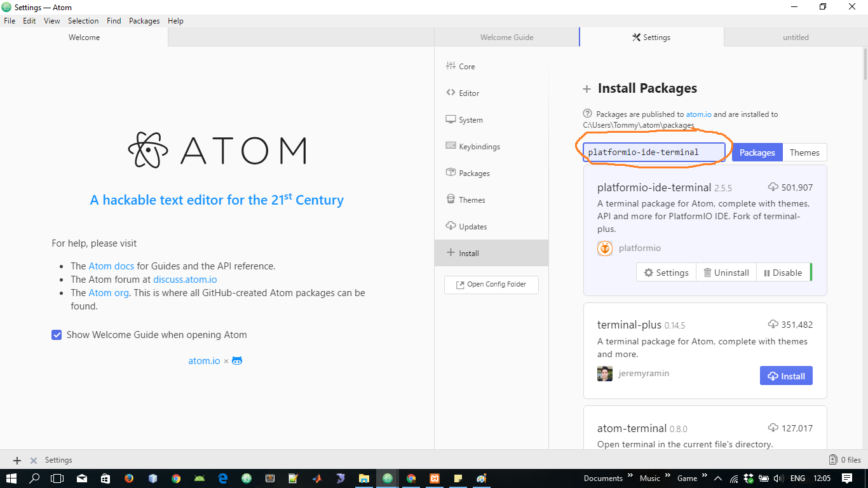Click the Open Config Folder button
The image size is (868, 488).
(x=491, y=285)
